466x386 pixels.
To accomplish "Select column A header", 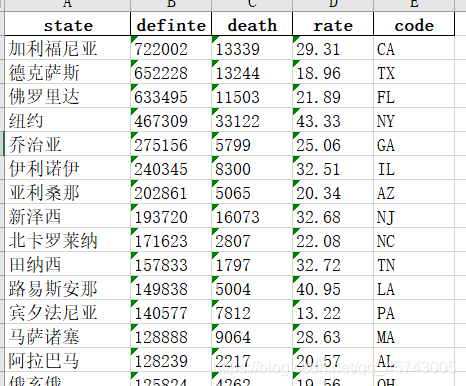I will (68, 5).
